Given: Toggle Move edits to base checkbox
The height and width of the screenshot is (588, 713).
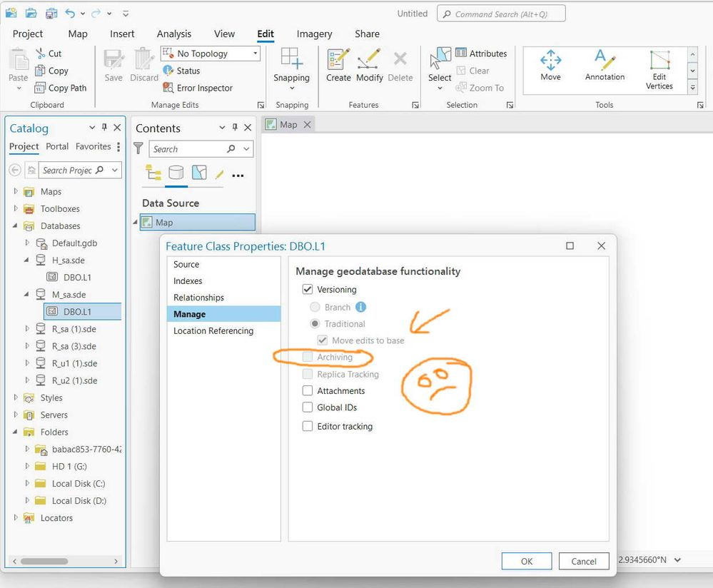Looking at the screenshot, I should point(323,340).
